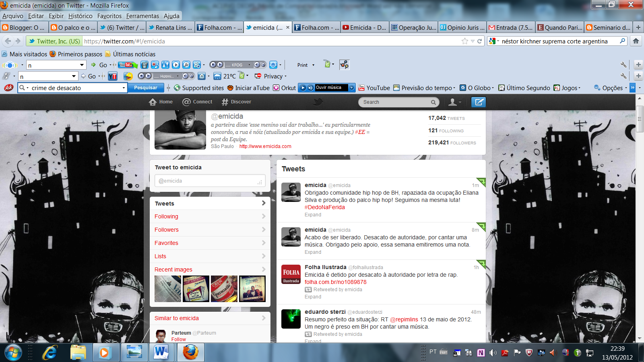Open Windows Start menu orb
644x362 pixels.
tap(13, 353)
